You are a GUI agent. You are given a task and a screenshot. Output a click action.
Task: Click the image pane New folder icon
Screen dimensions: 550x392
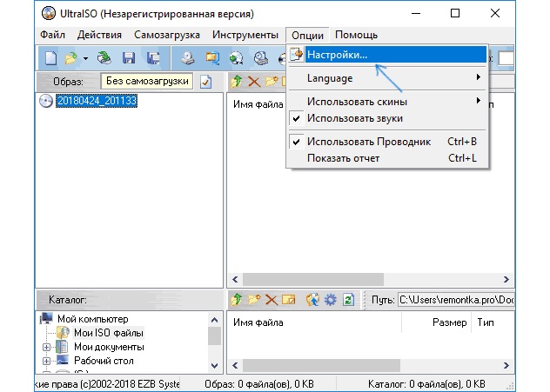click(x=272, y=82)
